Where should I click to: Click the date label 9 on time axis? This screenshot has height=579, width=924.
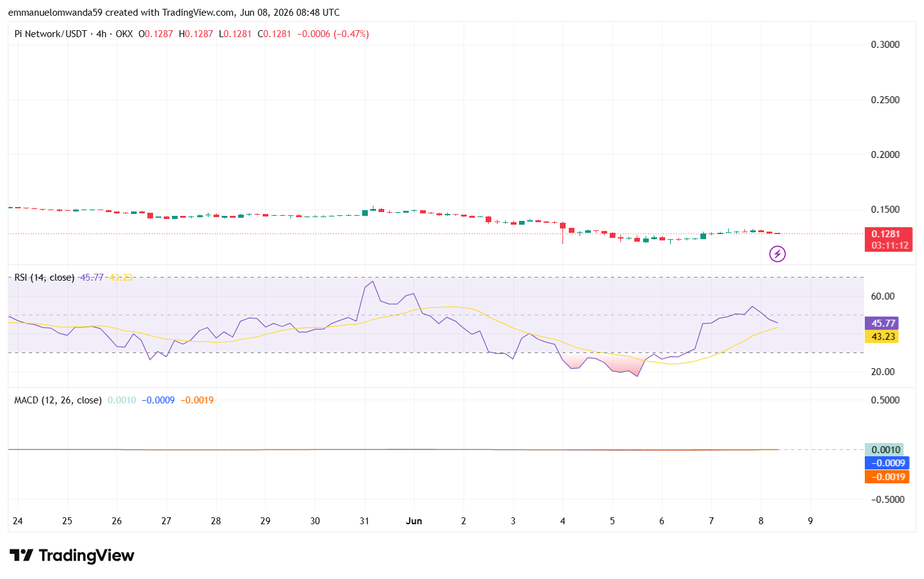(810, 521)
